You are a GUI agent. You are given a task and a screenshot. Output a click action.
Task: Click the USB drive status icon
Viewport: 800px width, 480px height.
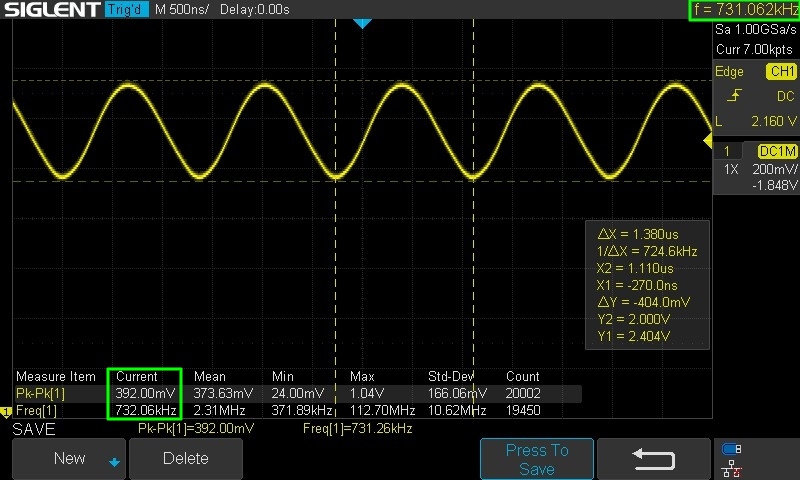(731, 449)
